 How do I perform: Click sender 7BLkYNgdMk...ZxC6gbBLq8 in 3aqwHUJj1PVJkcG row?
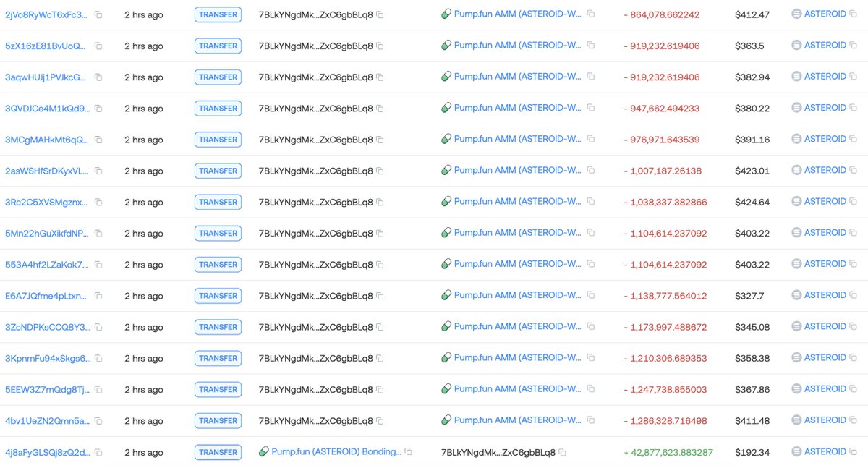pyautogui.click(x=315, y=77)
